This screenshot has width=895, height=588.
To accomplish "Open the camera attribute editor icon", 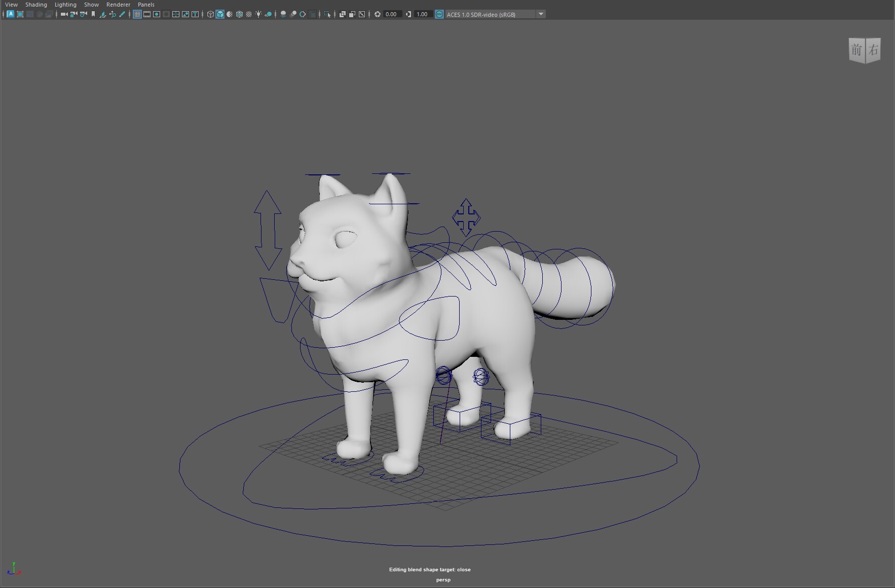I will tap(82, 14).
